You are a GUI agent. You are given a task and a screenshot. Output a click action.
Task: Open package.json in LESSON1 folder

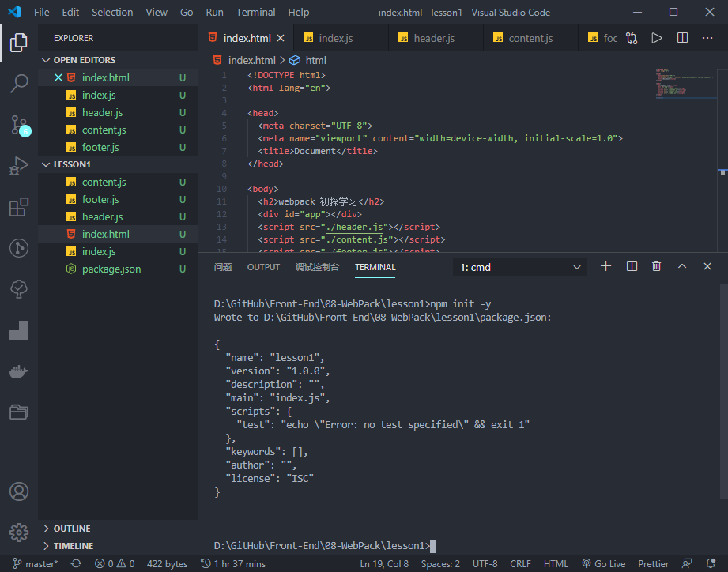(x=118, y=269)
